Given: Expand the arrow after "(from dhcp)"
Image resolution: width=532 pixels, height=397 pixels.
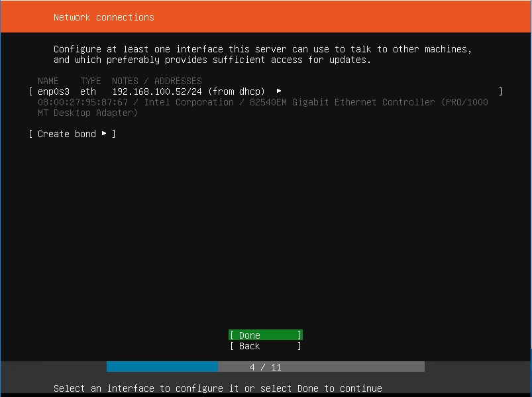Looking at the screenshot, I should (x=279, y=91).
